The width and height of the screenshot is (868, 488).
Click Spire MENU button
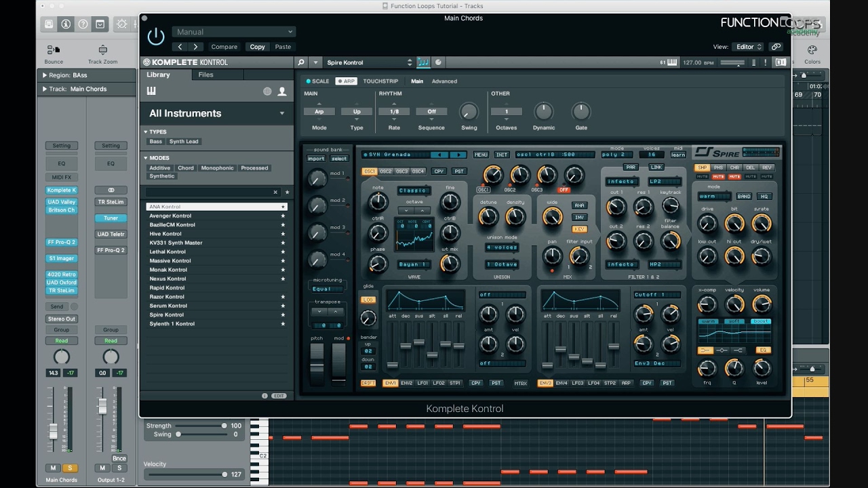click(x=481, y=155)
